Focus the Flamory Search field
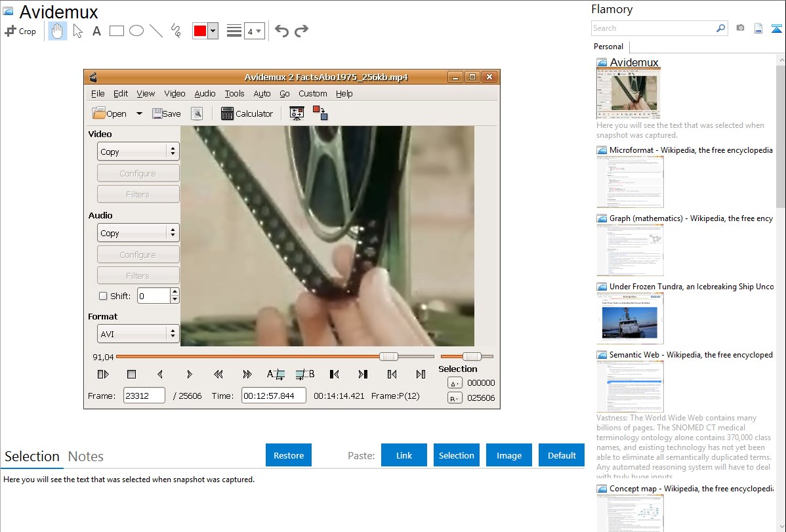Viewport: 786px width, 532px height. tap(653, 28)
